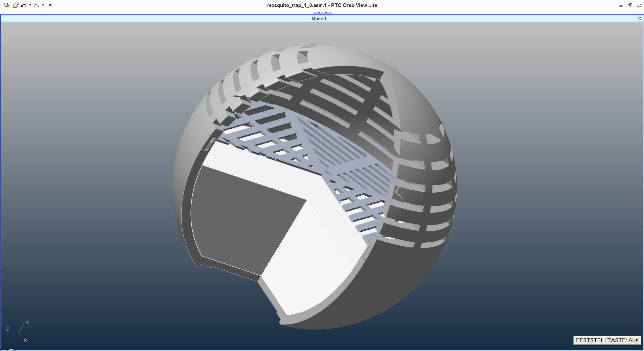The image size is (644, 351).
Task: Close the Modell view panel
Action: coord(640,18)
